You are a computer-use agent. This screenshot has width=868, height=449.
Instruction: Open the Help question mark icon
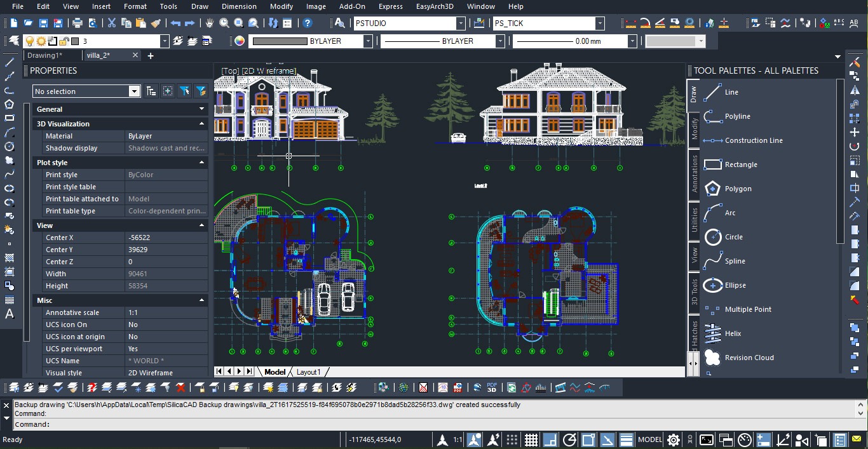[x=308, y=23]
